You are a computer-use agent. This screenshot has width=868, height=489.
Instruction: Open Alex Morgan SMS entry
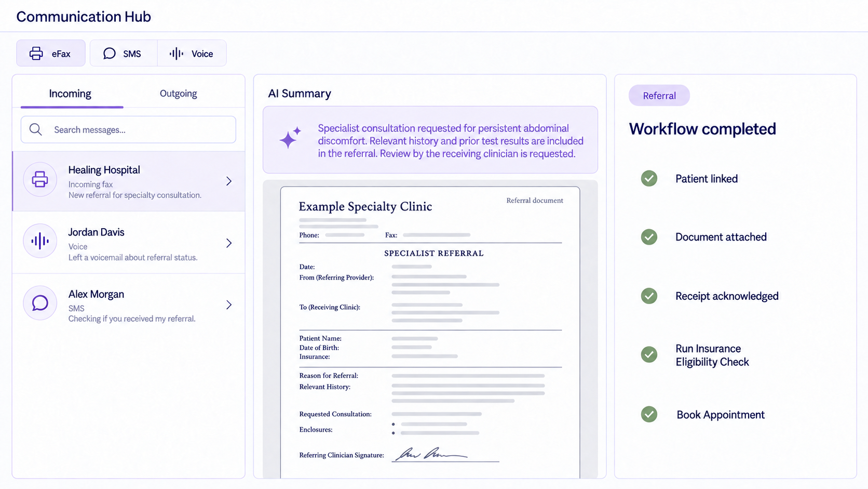(129, 305)
